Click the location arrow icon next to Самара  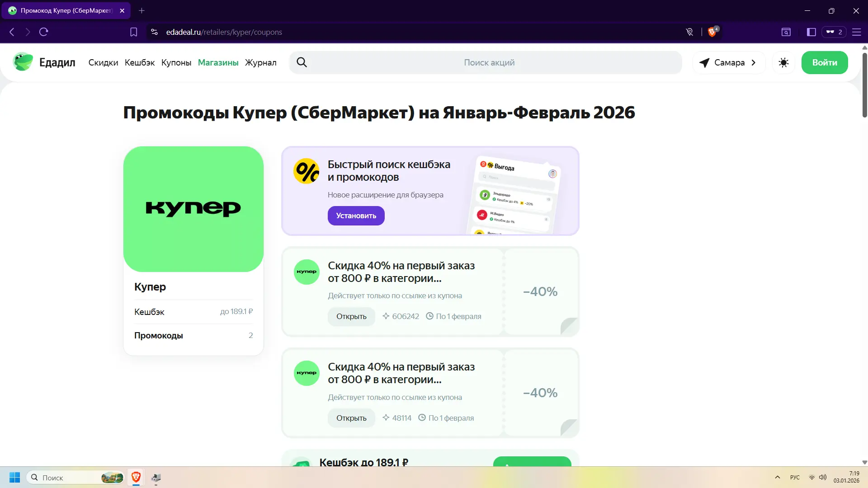tap(704, 63)
